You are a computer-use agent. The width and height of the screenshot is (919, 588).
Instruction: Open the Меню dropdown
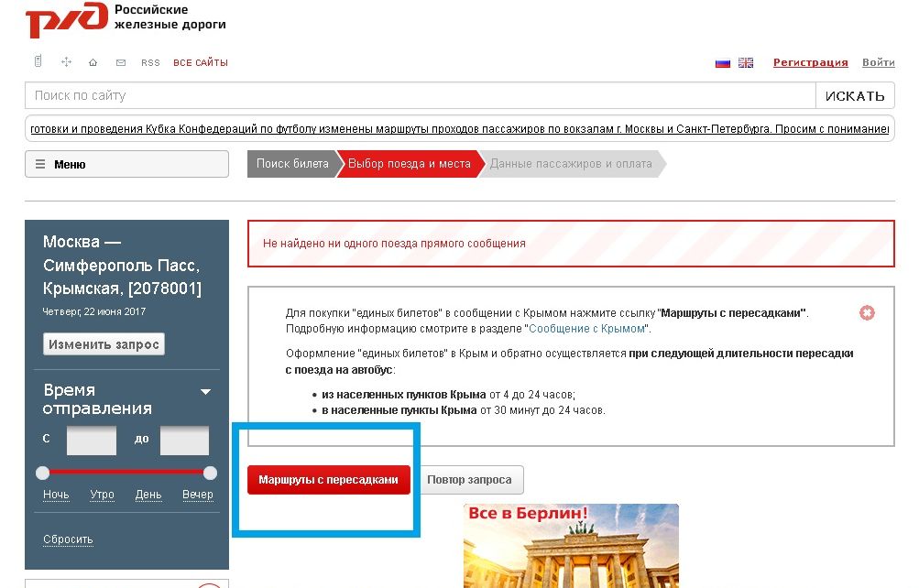126,165
